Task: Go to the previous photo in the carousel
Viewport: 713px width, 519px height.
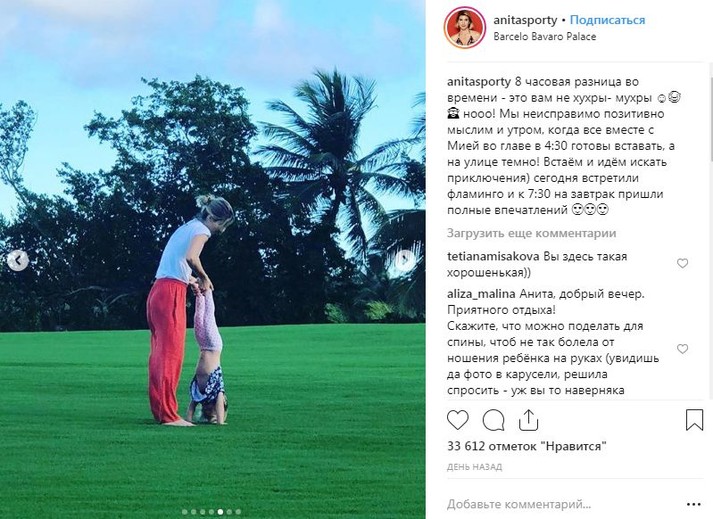Action: point(18,261)
